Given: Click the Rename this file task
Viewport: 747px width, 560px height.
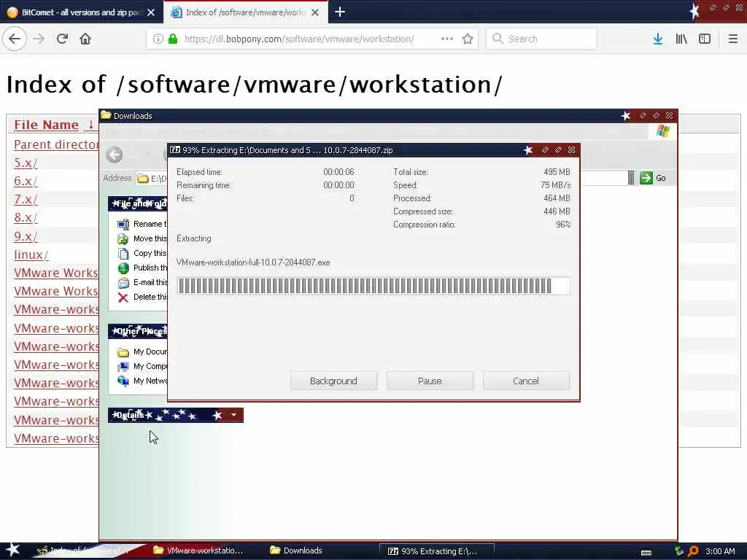Looking at the screenshot, I should tap(142, 224).
